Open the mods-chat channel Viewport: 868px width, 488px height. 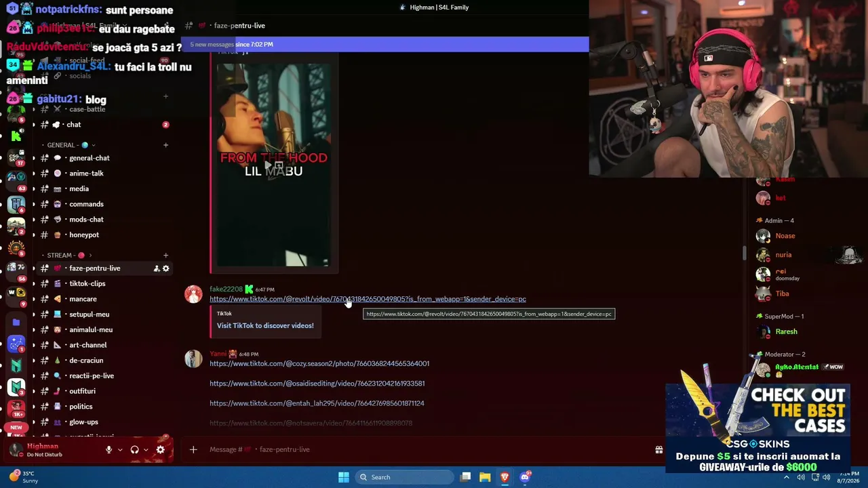(102, 220)
